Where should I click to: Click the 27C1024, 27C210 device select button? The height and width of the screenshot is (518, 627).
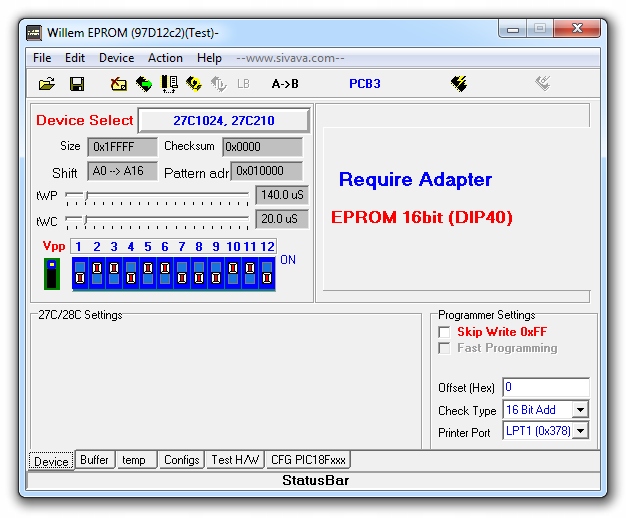[x=224, y=120]
